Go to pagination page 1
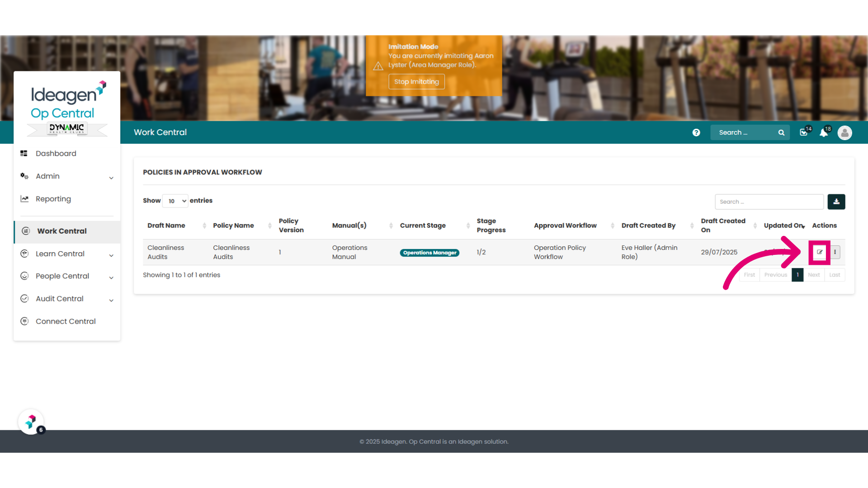 [797, 275]
